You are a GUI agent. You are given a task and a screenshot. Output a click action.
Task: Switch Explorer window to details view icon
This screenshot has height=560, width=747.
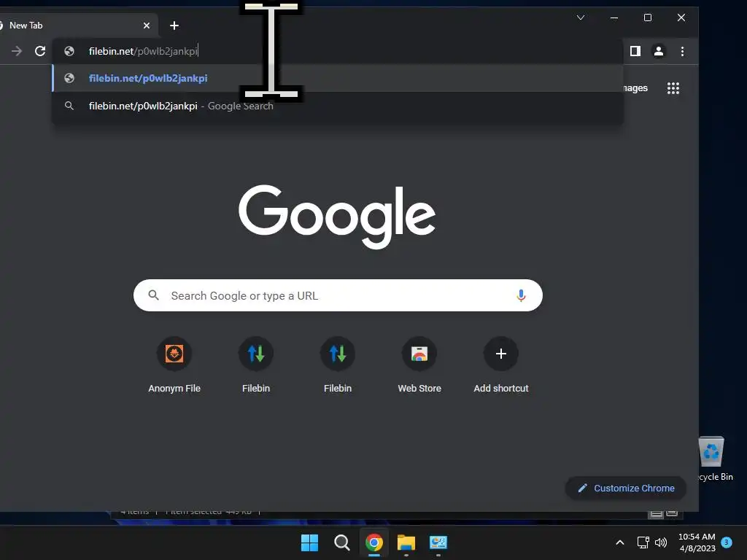click(x=656, y=513)
